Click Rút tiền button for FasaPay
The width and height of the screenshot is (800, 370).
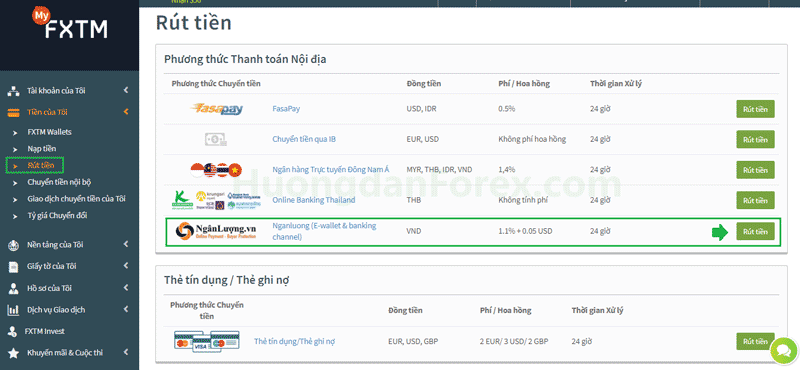(x=755, y=109)
